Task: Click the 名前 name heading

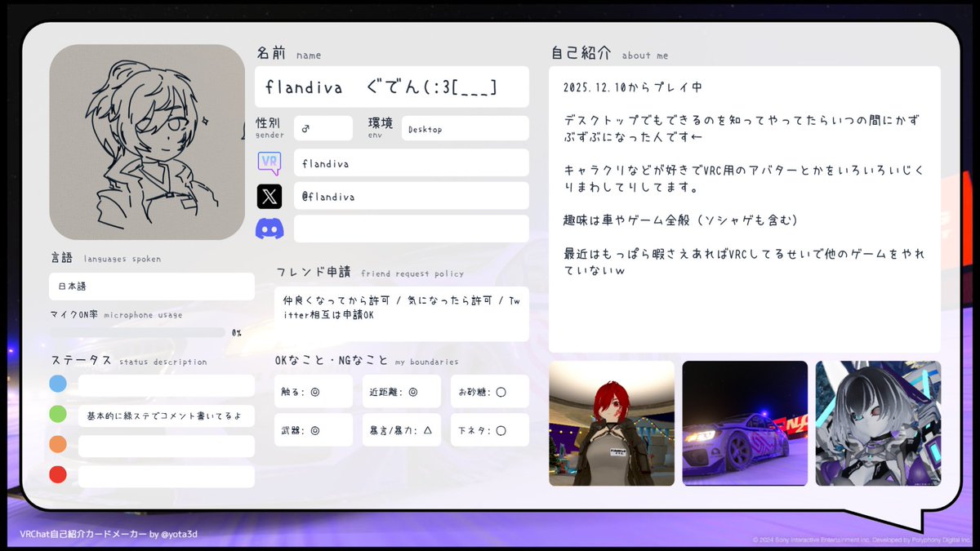Action: [x=288, y=54]
